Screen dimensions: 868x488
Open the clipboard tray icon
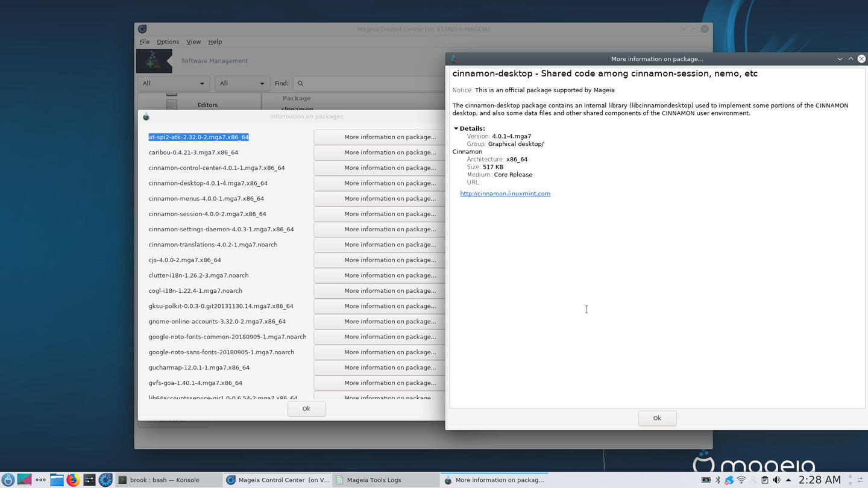pyautogui.click(x=765, y=480)
